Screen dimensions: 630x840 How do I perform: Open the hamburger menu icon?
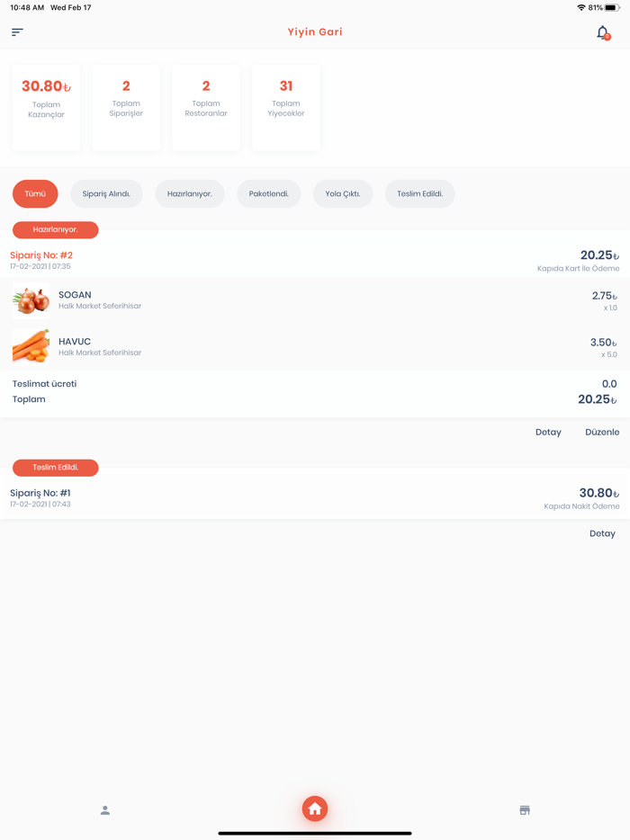pyautogui.click(x=17, y=32)
